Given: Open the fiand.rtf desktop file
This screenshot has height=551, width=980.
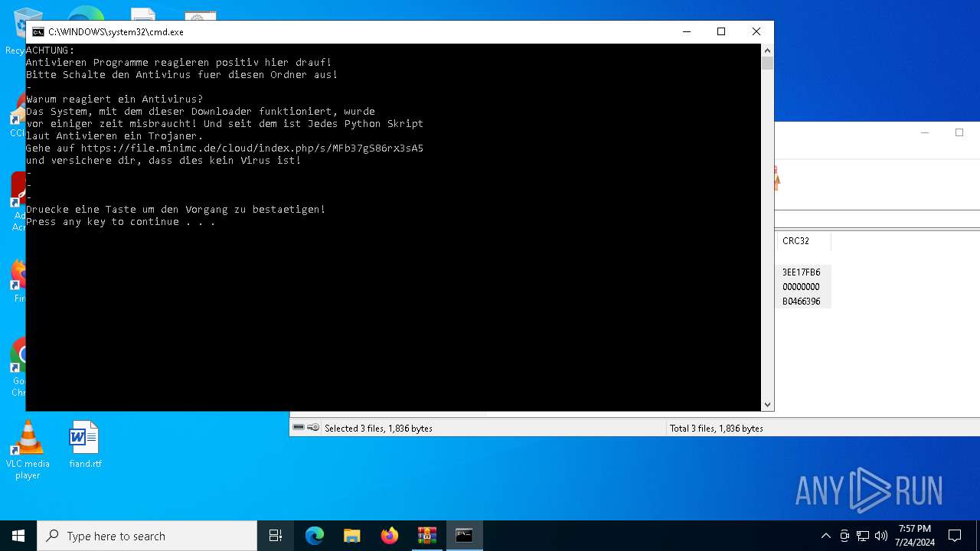Looking at the screenshot, I should tap(84, 445).
